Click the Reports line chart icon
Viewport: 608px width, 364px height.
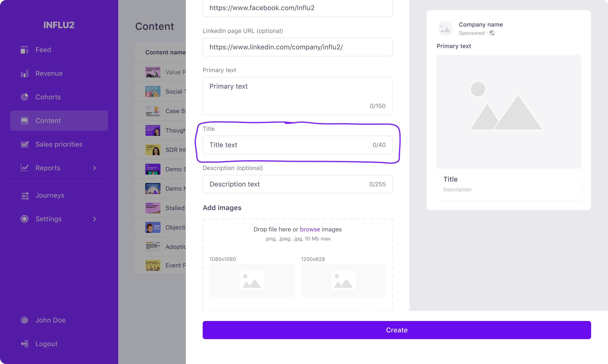click(24, 168)
